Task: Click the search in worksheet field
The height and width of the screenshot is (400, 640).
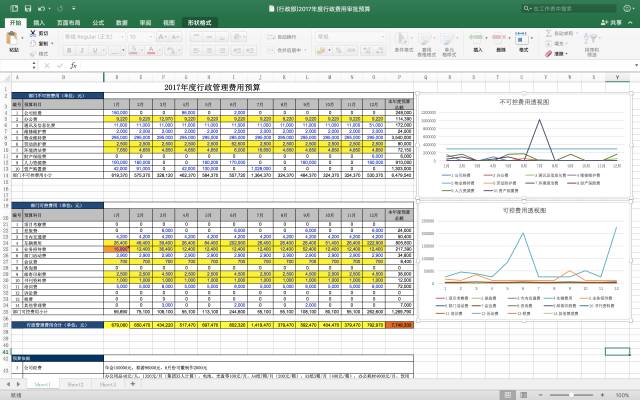Action: coord(569,8)
